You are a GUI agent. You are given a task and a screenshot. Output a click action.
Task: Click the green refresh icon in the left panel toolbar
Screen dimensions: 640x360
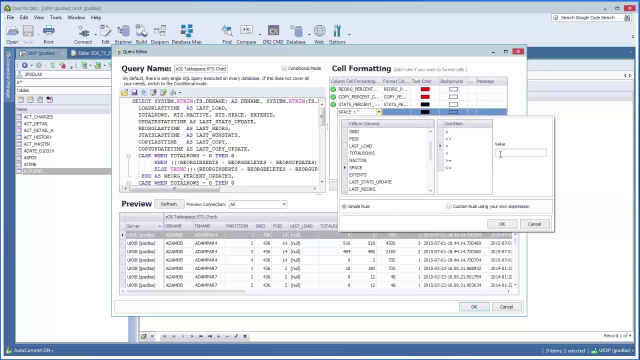52,65
